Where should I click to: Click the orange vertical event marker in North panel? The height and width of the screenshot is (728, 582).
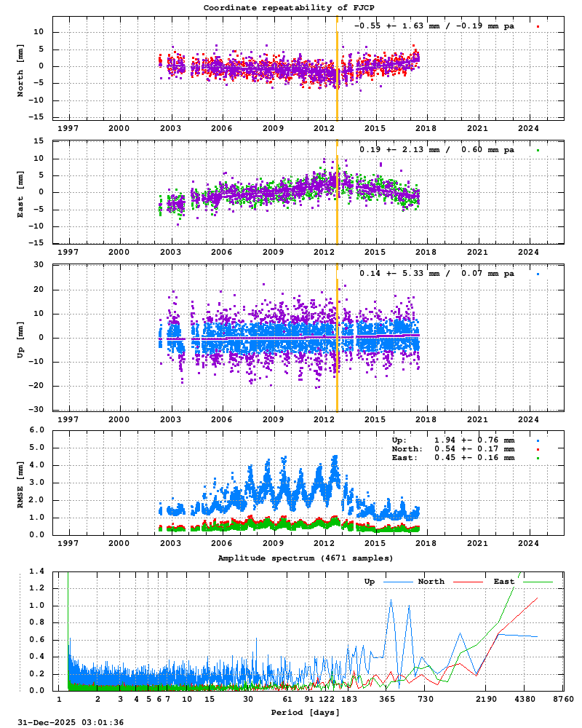pos(338,66)
